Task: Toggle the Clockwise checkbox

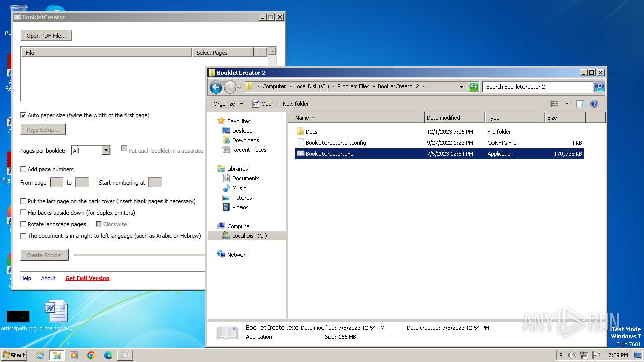Action: (x=99, y=224)
